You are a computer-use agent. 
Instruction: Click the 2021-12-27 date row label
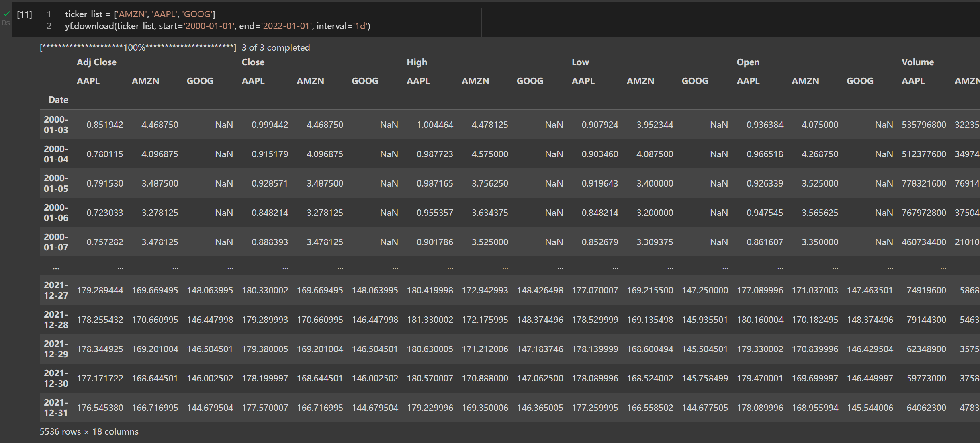click(56, 290)
